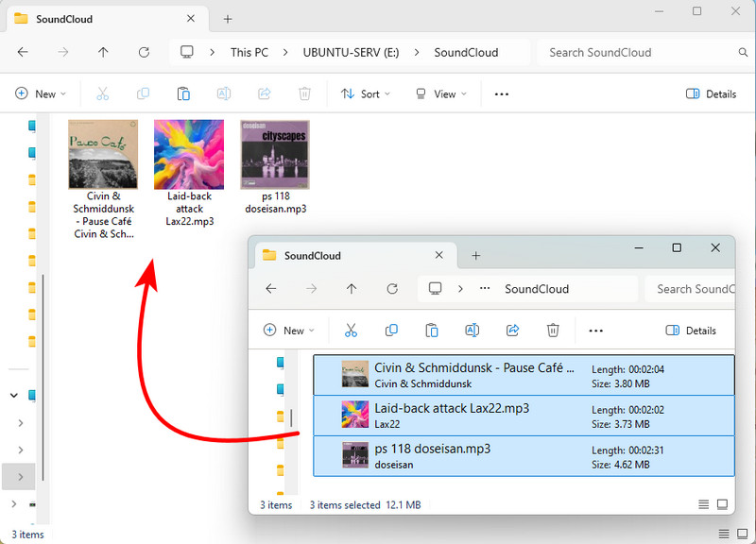
Task: Maximize the front SoundCloud window
Action: click(x=677, y=247)
